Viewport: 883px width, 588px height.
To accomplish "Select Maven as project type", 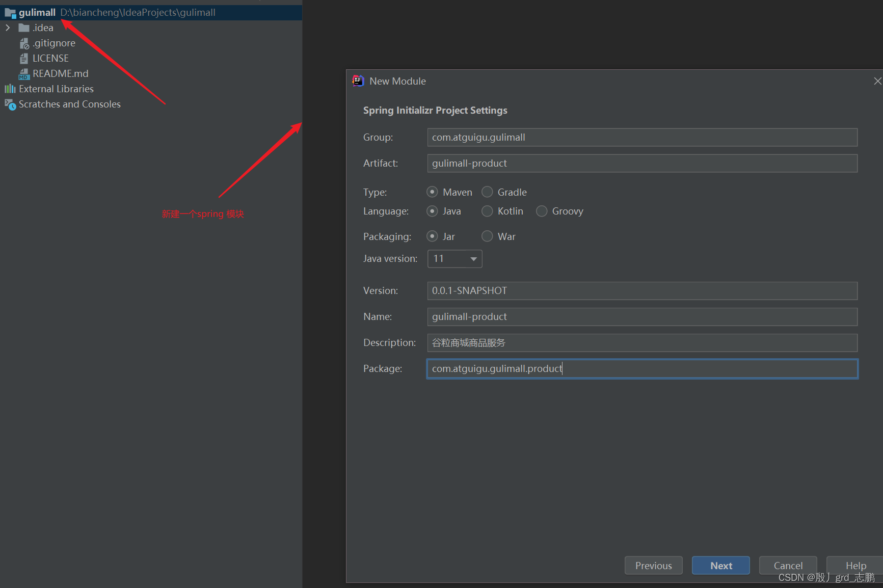I will (432, 192).
